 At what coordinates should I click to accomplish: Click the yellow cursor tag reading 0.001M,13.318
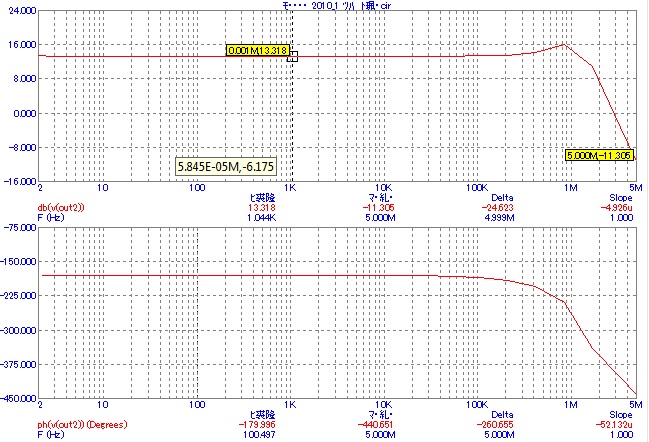point(258,50)
